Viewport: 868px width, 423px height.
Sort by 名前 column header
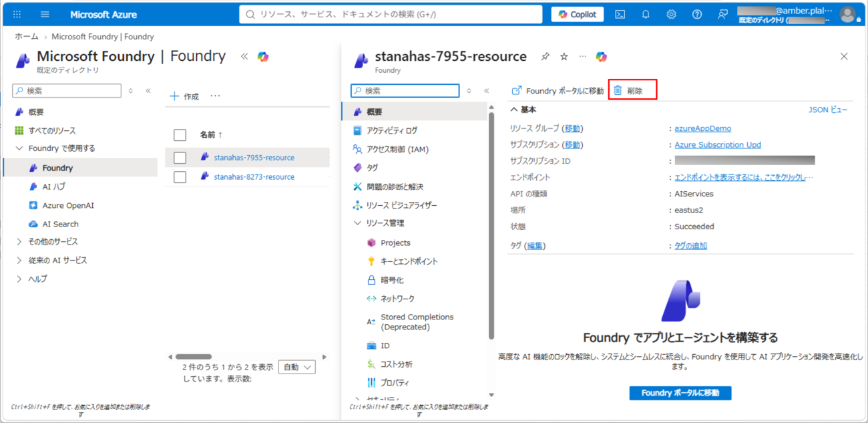point(211,135)
